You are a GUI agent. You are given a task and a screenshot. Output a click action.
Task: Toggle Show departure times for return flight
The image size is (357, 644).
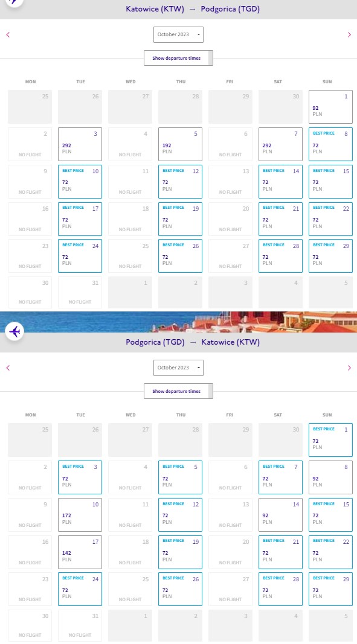point(179,391)
